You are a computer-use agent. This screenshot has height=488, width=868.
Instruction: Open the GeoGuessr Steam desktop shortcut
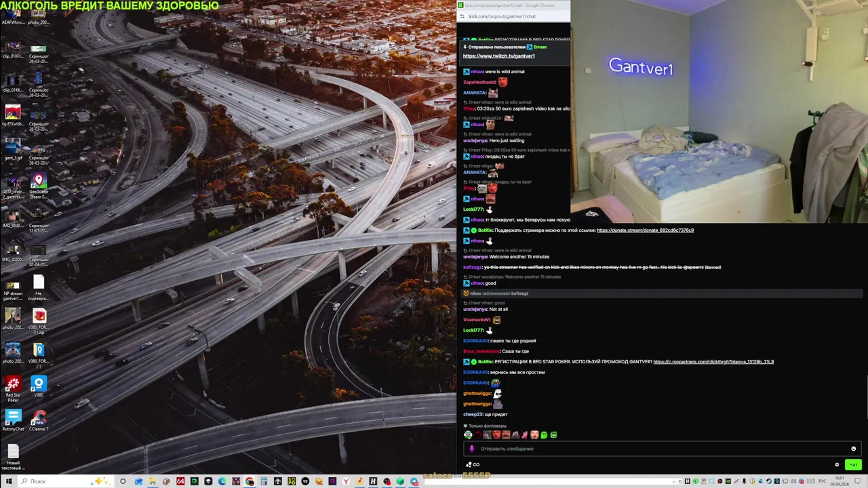pos(39,186)
